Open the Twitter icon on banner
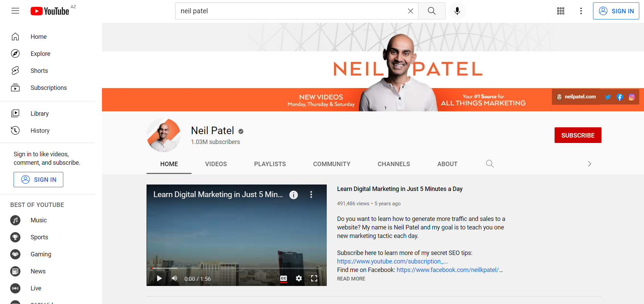644x304 pixels. (608, 97)
